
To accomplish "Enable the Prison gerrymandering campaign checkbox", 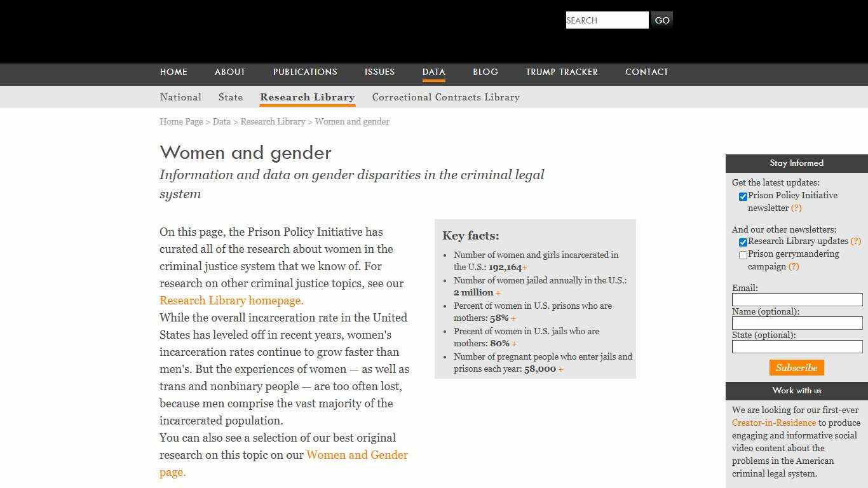I will [x=743, y=255].
